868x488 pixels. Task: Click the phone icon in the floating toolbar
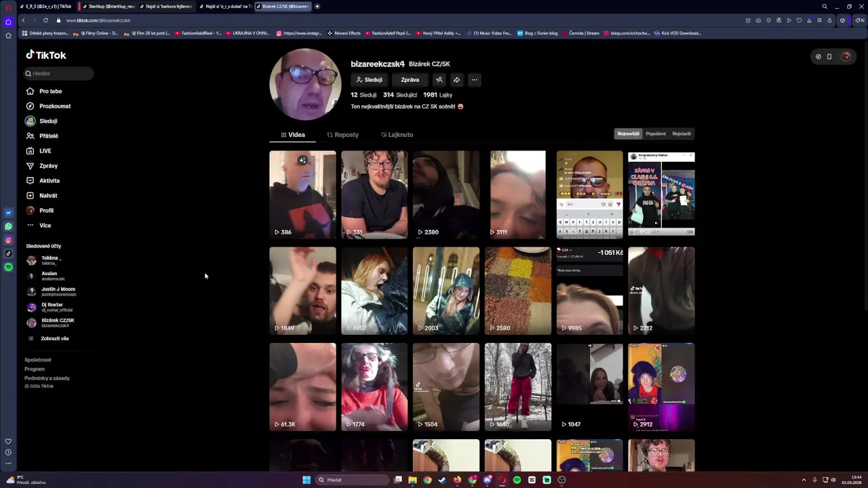829,57
